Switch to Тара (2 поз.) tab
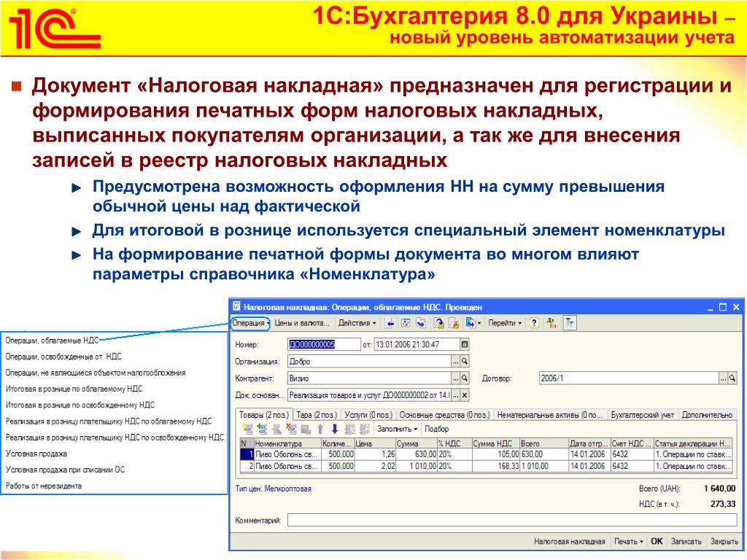 317,415
